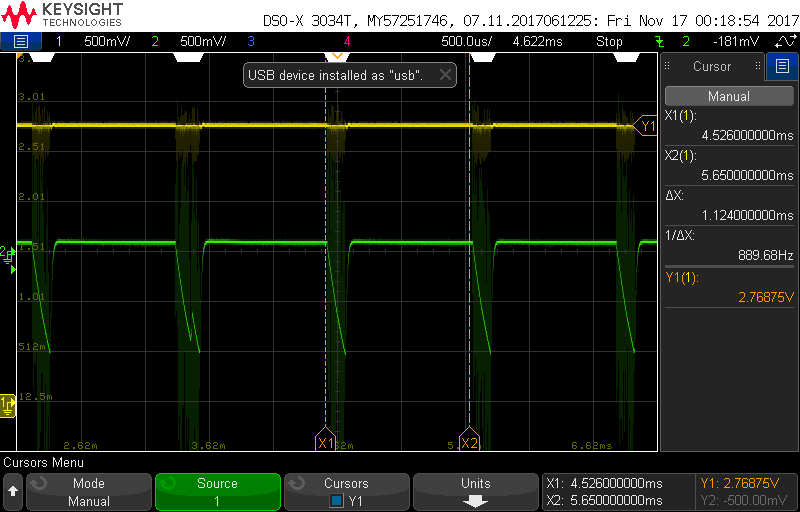The image size is (800, 512).
Task: Open the sidebar list icon beside Cursor
Action: coord(782,66)
